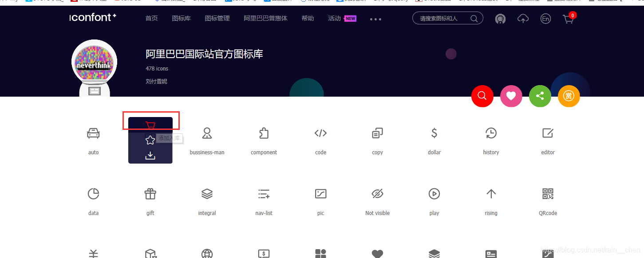The width and height of the screenshot is (644, 258).
Task: Click the green share button
Action: (x=540, y=96)
